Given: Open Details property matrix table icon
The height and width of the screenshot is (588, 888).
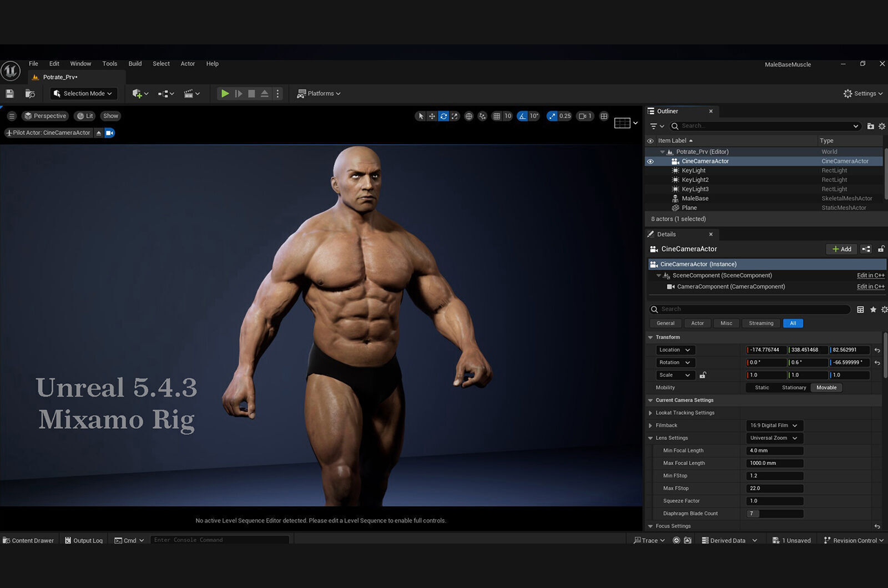Looking at the screenshot, I should 860,310.
